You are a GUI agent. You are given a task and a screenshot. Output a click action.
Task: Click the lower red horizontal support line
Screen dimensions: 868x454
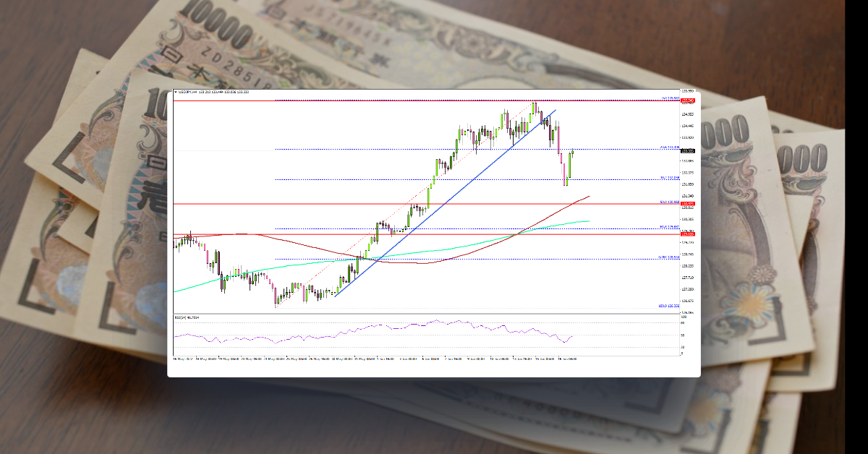coord(434,234)
